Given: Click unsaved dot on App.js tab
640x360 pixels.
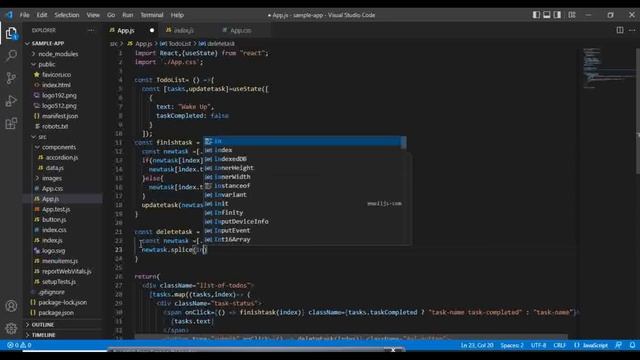Looking at the screenshot, I should click(x=152, y=31).
